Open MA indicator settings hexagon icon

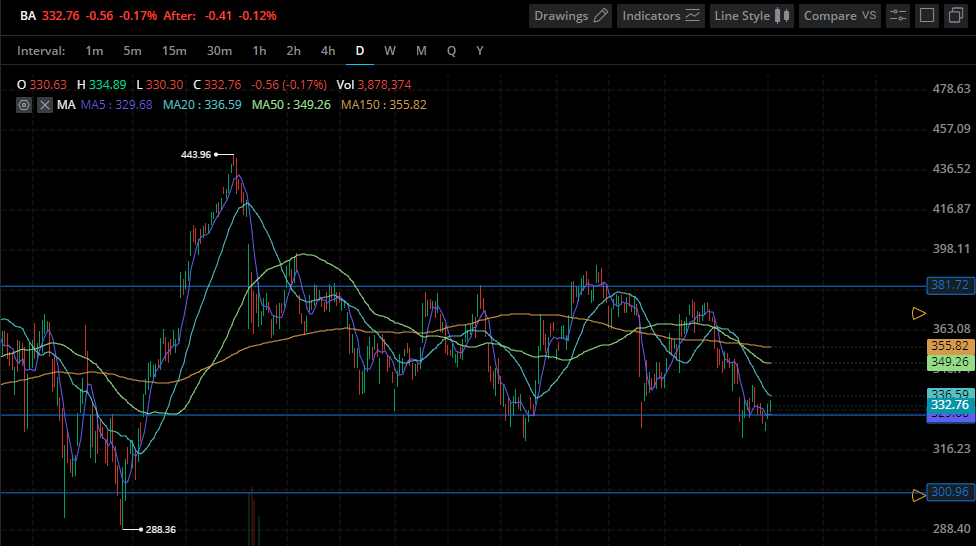click(24, 105)
